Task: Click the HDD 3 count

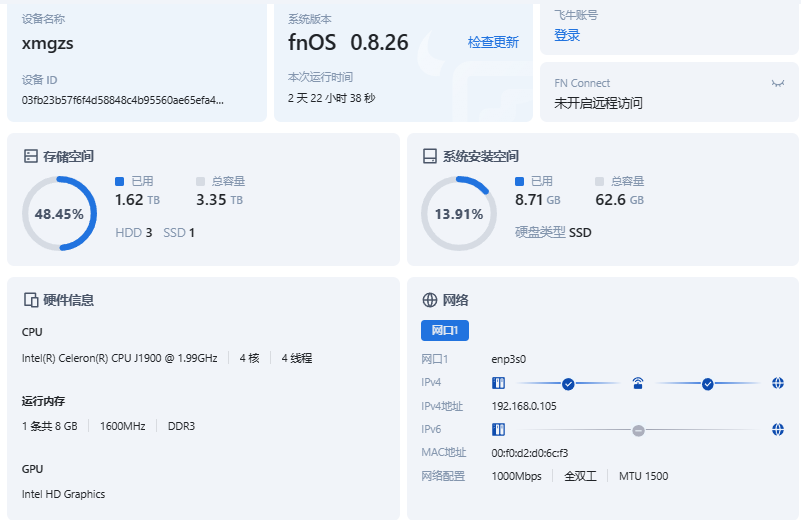Action: [134, 233]
